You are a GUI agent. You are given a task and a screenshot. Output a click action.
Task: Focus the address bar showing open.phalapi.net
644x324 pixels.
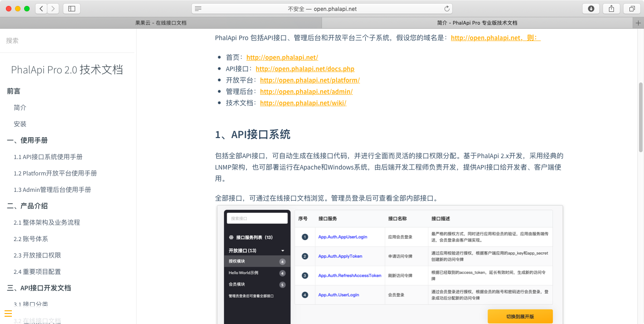(x=322, y=9)
